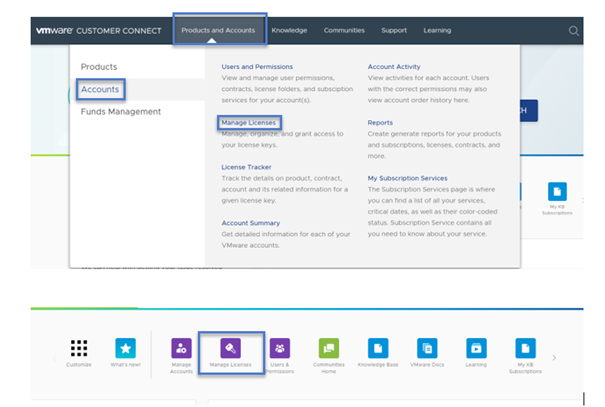Open the Manage Licenses key icon
Screen dimensions: 605x407
coord(230,348)
